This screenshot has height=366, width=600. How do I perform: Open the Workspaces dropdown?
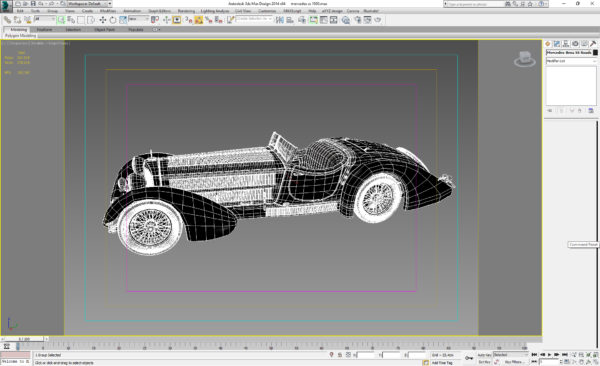(90, 3)
